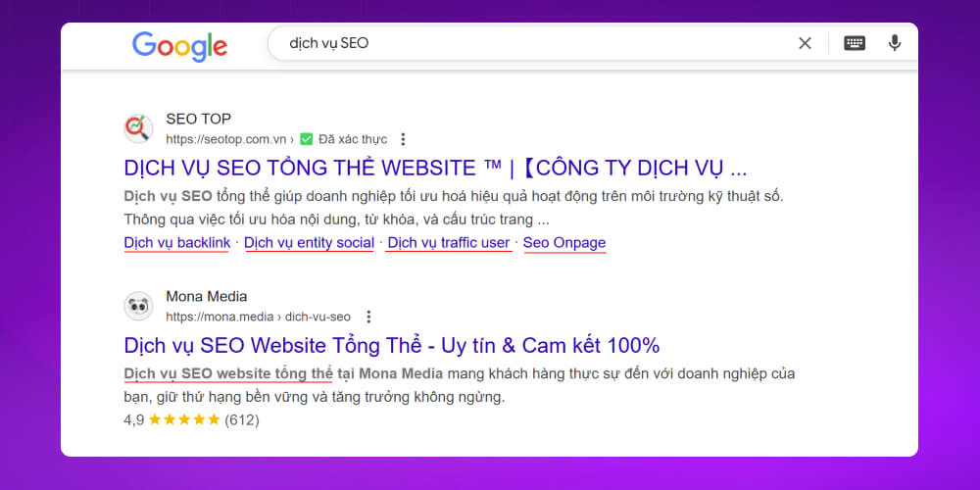This screenshot has width=980, height=490.
Task: Open the 'Dịch vụ entity social' sitelink
Action: [x=309, y=242]
